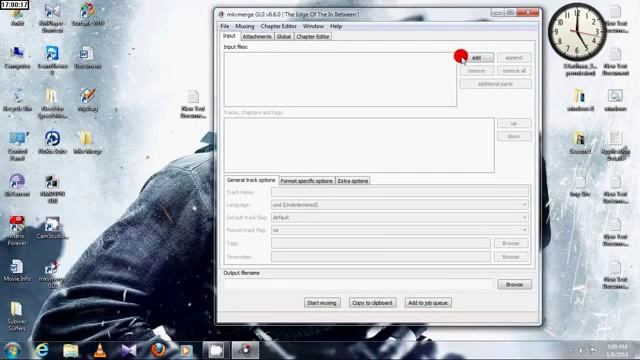Click the Track name input field

(x=400, y=192)
